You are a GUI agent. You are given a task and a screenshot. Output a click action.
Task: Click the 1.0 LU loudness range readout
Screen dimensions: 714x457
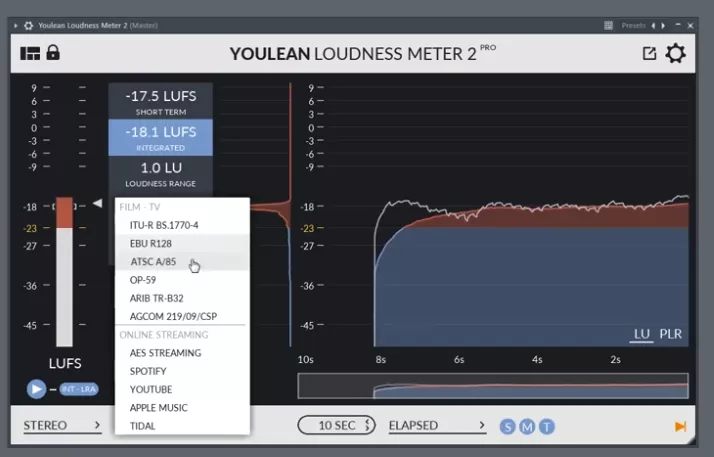click(x=160, y=174)
